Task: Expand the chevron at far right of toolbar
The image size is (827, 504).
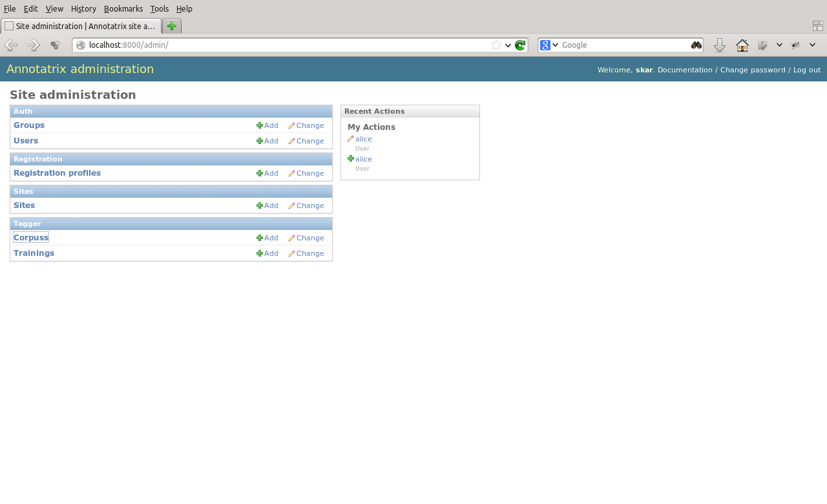Action: pyautogui.click(x=812, y=45)
